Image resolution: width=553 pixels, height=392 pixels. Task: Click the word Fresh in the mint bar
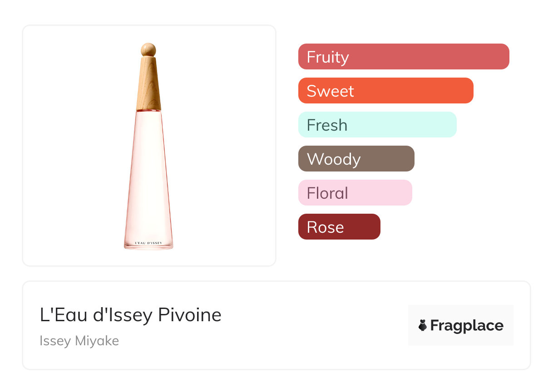(327, 125)
